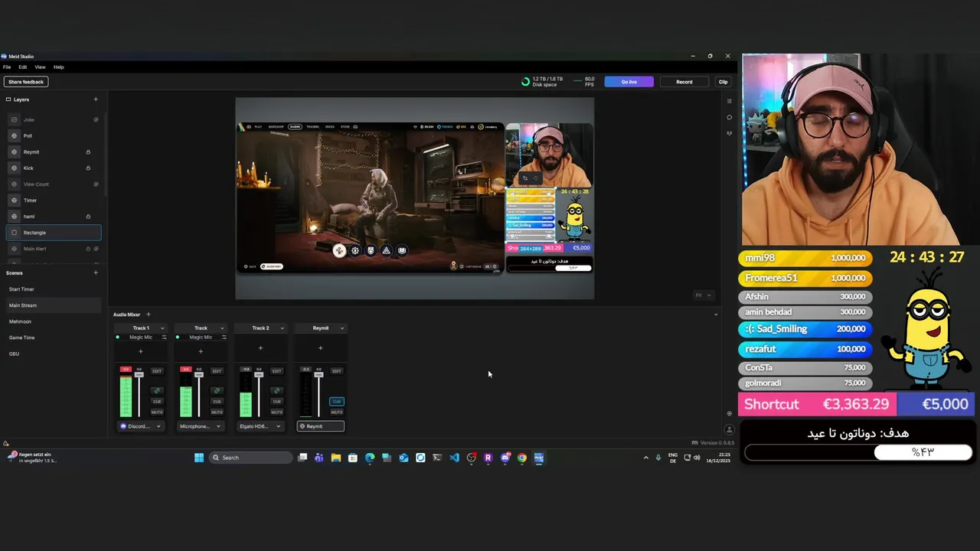Click the Go live button
Screen dimensions: 980x551
coord(629,82)
